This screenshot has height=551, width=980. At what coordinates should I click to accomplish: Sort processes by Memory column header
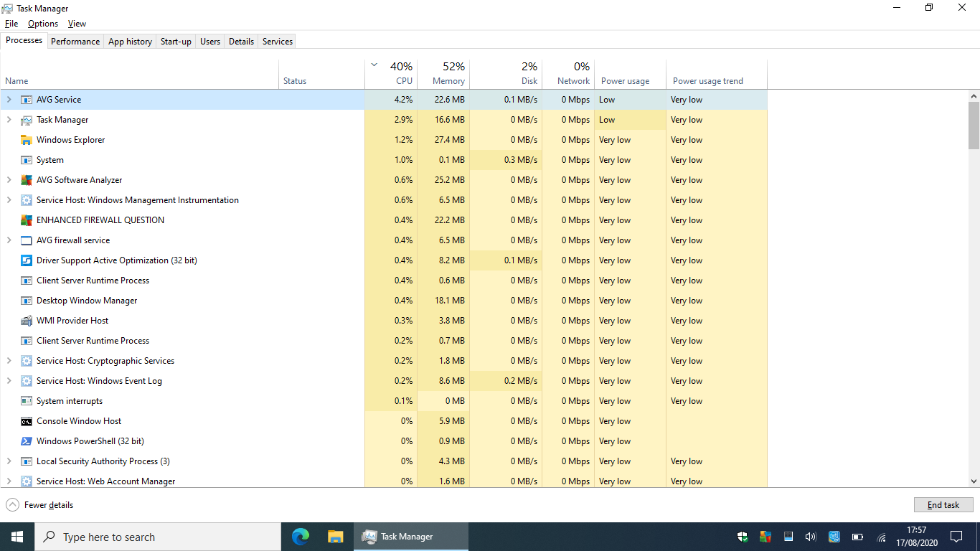click(x=443, y=73)
